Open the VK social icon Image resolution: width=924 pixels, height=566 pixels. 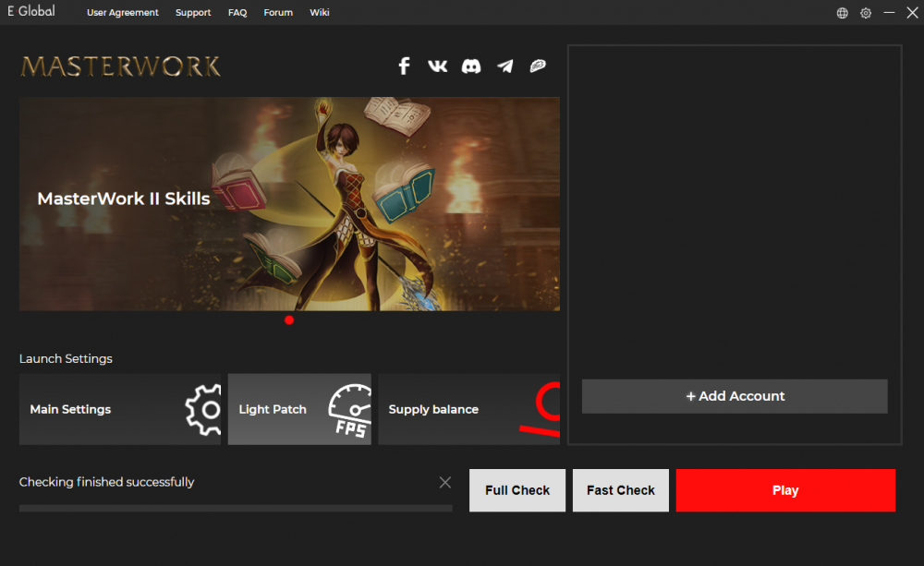coord(437,66)
